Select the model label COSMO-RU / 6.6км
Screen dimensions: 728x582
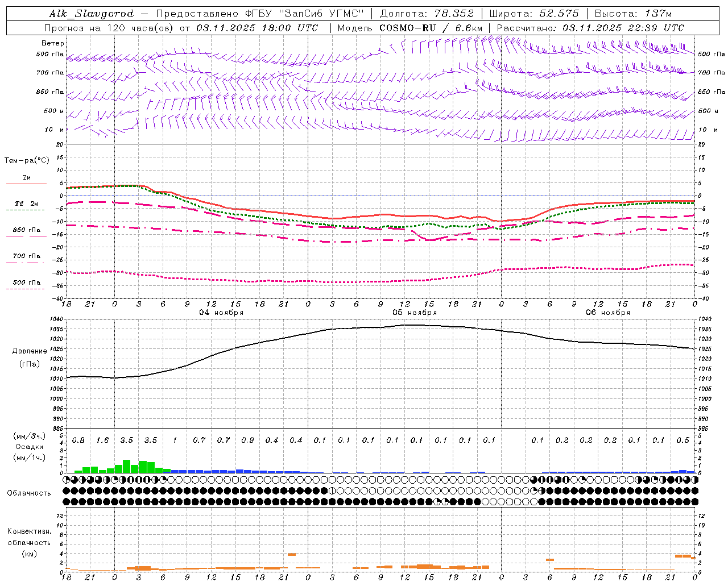409,28
